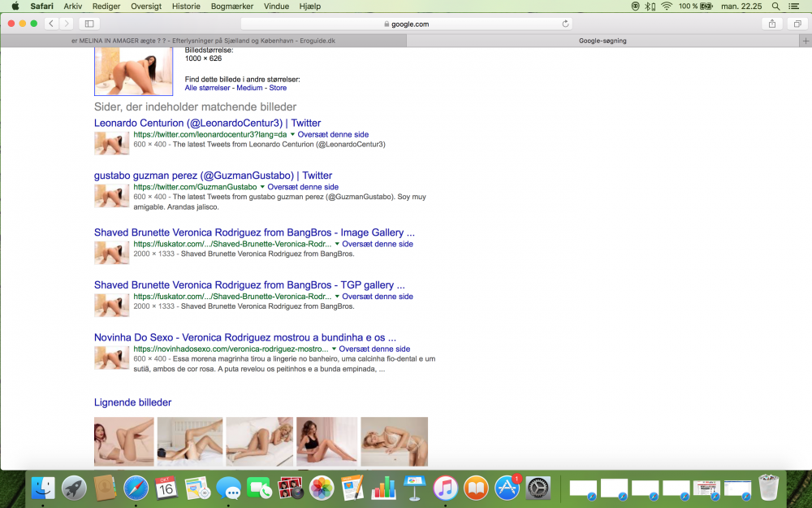This screenshot has width=812, height=508.
Task: Open Spotlight search magnifier
Action: 775,7
